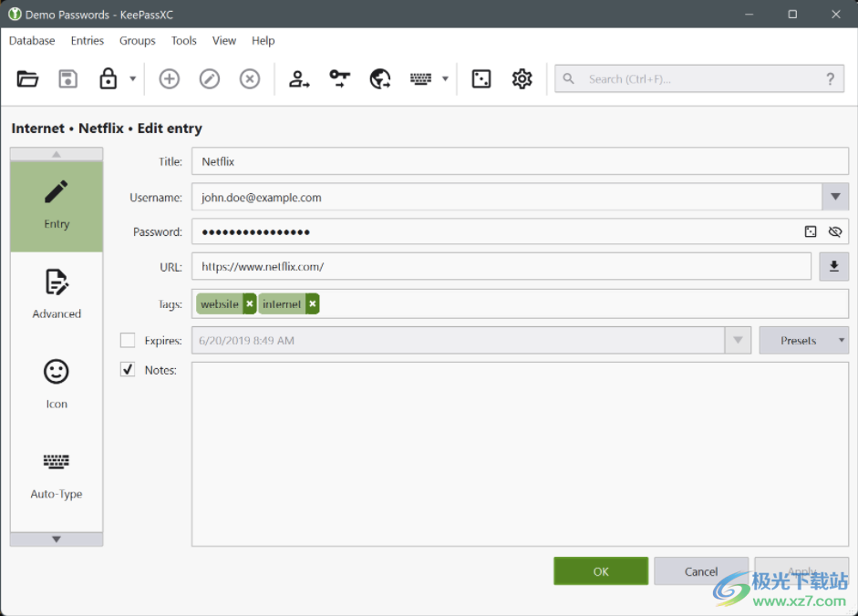The image size is (858, 616).
Task: Remove the website tag
Action: (250, 304)
